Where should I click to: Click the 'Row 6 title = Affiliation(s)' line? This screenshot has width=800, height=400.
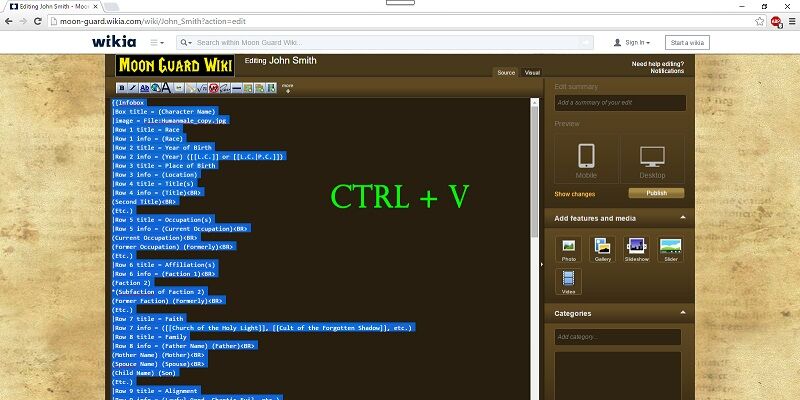pyautogui.click(x=165, y=264)
